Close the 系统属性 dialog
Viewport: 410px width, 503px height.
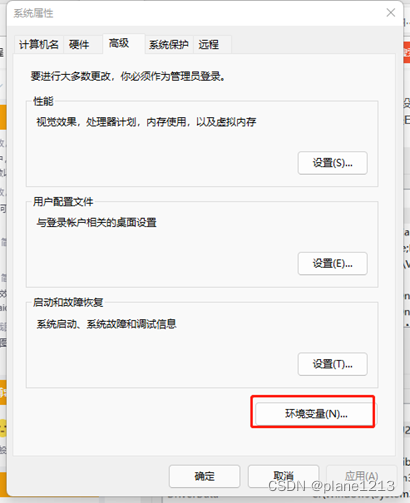tap(391, 13)
